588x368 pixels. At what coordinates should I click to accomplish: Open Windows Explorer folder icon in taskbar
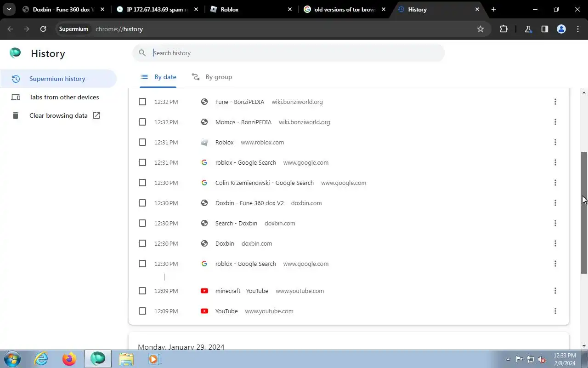(x=126, y=359)
